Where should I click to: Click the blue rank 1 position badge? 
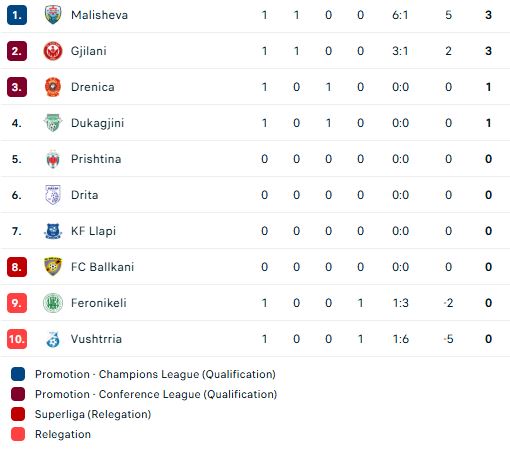17,15
